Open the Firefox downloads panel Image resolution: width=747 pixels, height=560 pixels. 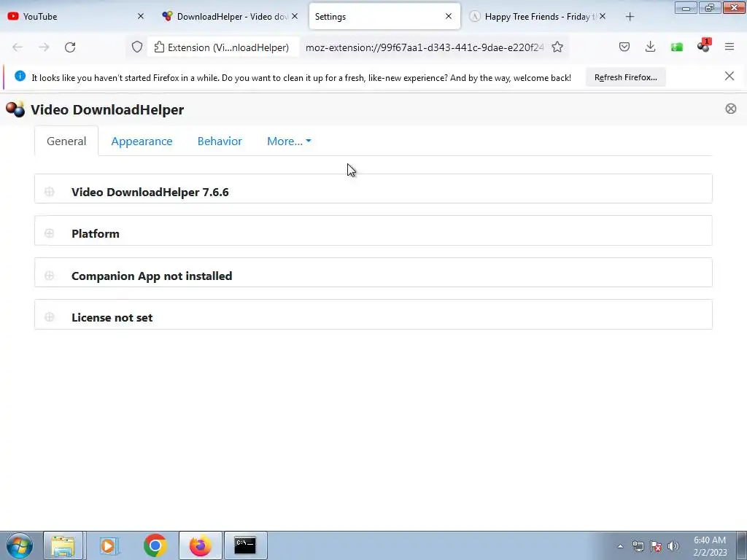650,47
